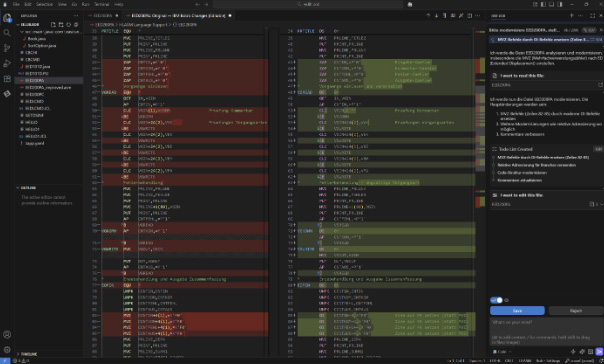Open the Terminal menu

[102, 4]
